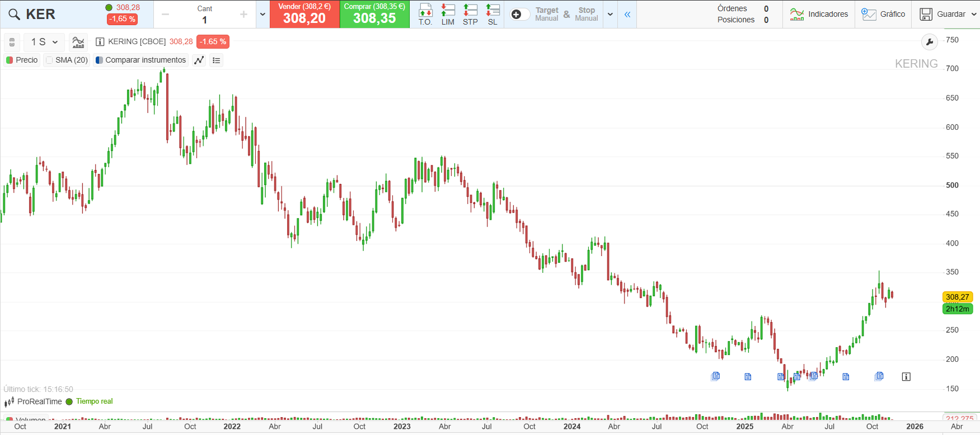Click the link chart group icon
Screen dimensions: 980x435
pyautogui.click(x=12, y=42)
